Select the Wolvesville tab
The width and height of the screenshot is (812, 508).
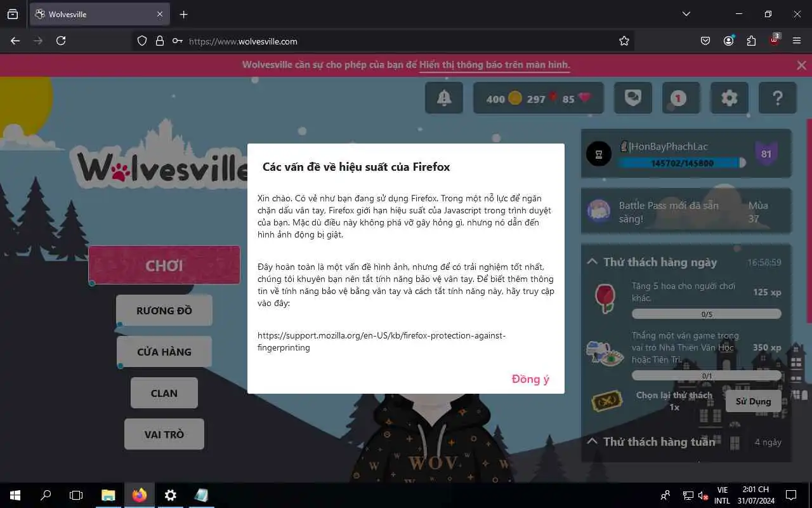100,14
